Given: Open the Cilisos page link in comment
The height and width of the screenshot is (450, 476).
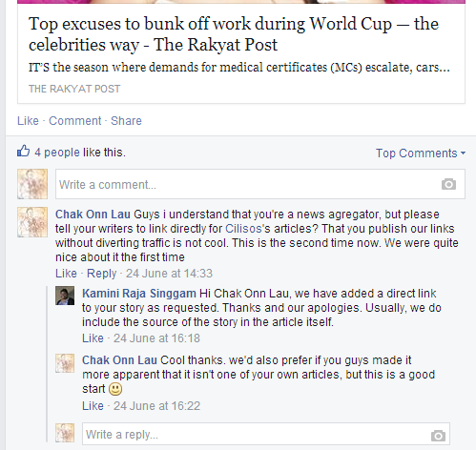Looking at the screenshot, I should coord(243,229).
